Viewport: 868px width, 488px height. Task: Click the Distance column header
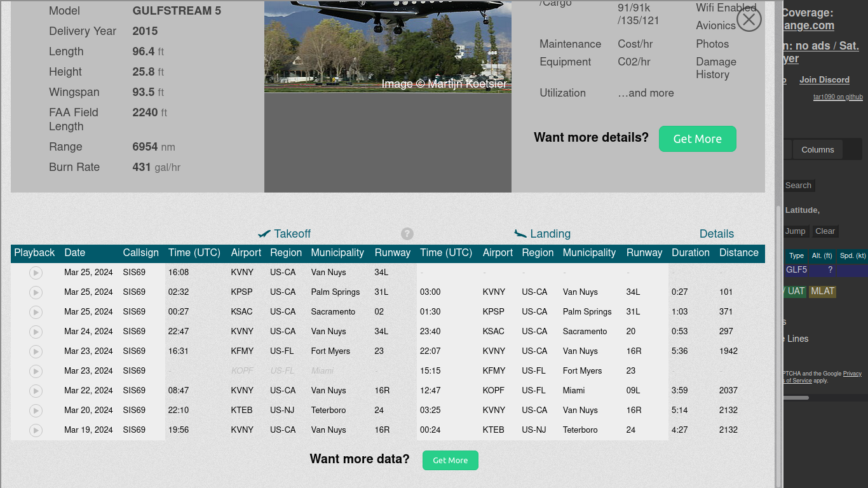pyautogui.click(x=739, y=253)
